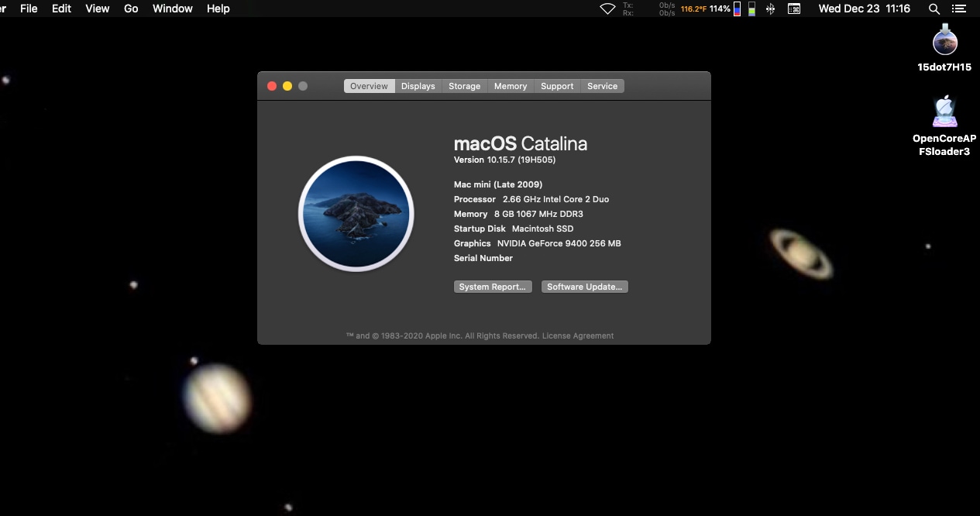980x516 pixels.
Task: Click the 8 GB 1067 MHz DDR3 text
Action: coord(539,214)
